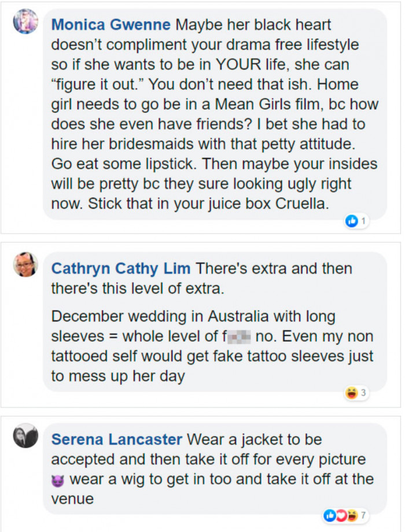Open Monica Gwenne's profile name link

111,25
